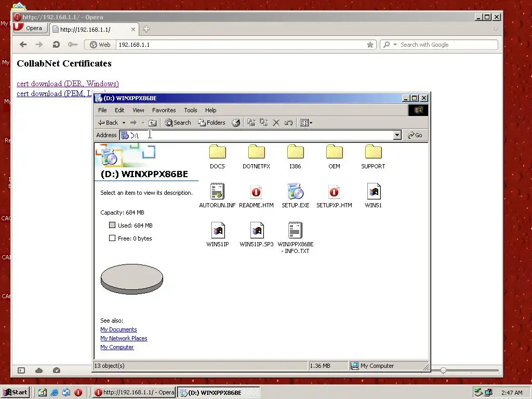Open the Help menu
The image size is (532, 399).
[x=210, y=110]
